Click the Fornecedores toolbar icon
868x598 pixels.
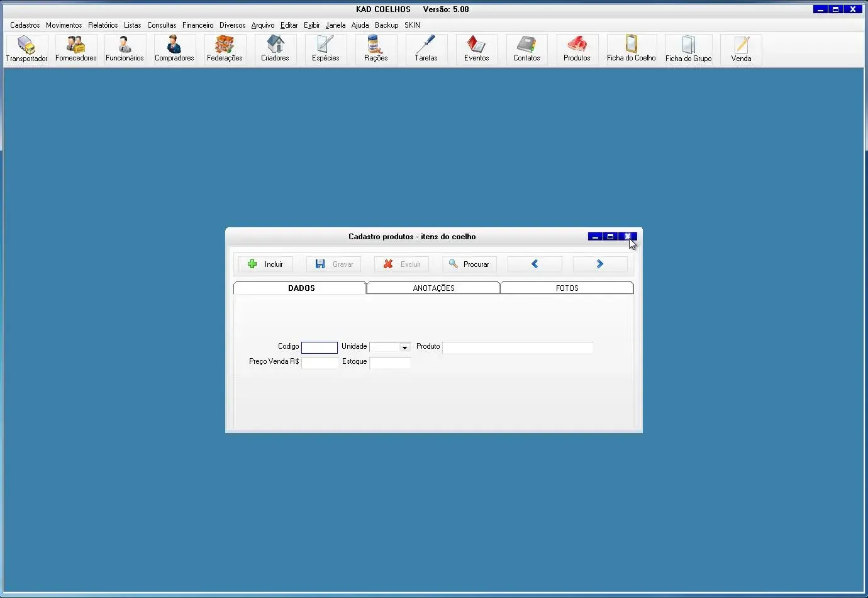coord(75,49)
